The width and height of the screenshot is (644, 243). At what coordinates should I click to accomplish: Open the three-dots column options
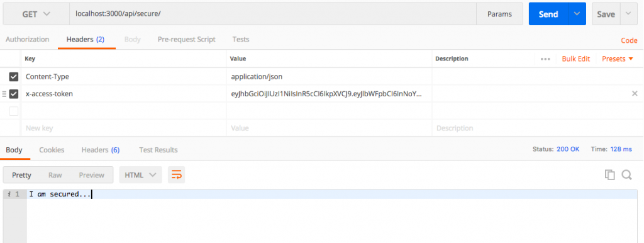(x=545, y=59)
